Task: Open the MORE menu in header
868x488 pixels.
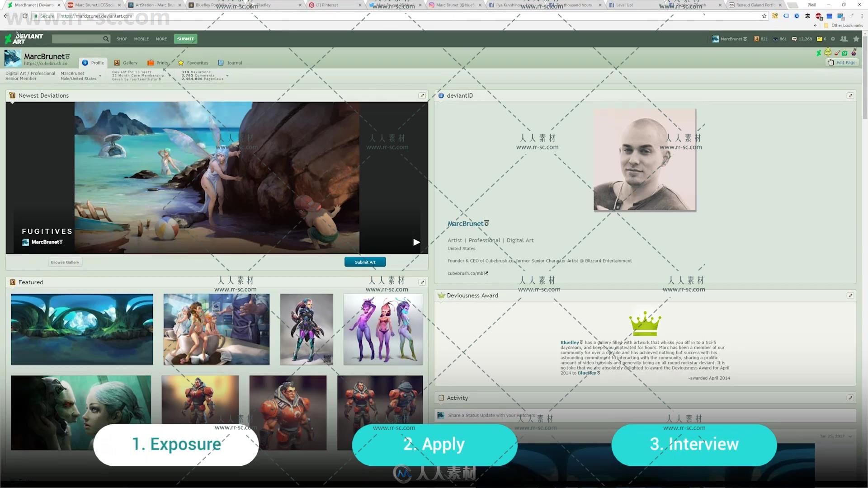Action: click(x=161, y=39)
